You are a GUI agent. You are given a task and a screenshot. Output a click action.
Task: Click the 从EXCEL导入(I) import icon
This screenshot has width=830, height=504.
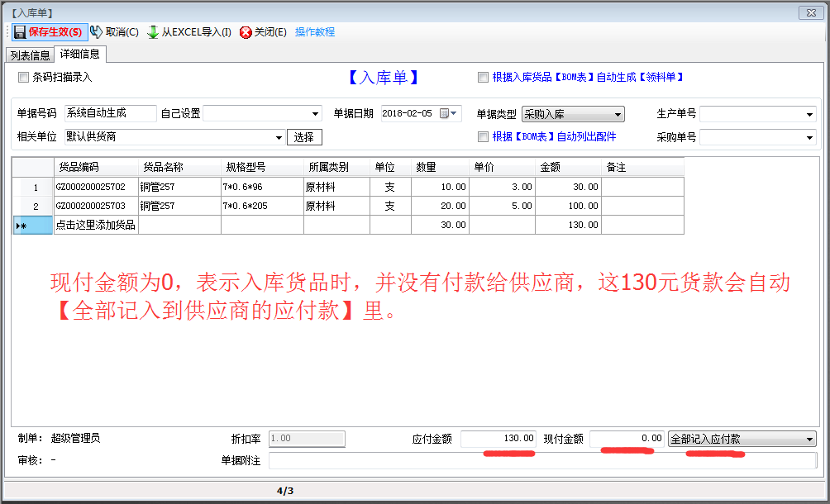pos(153,32)
